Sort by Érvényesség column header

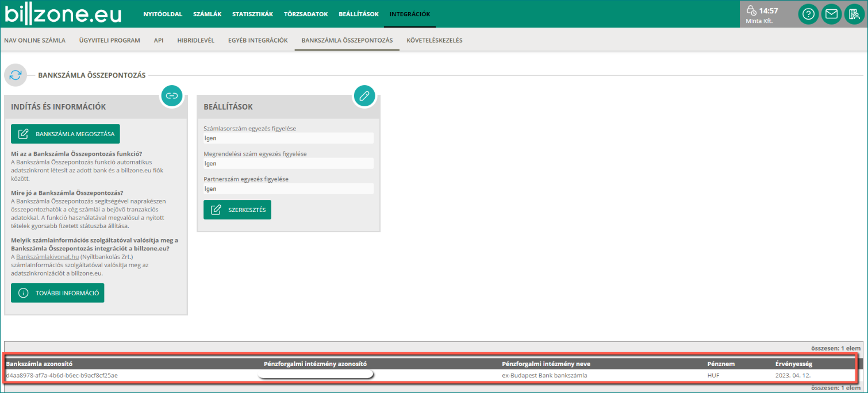794,364
